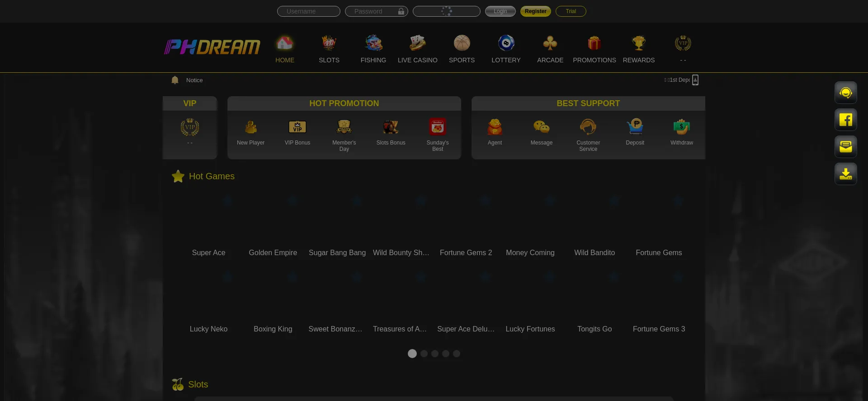Go to the second Hot Games carousel page
868x401 pixels.
tap(424, 354)
